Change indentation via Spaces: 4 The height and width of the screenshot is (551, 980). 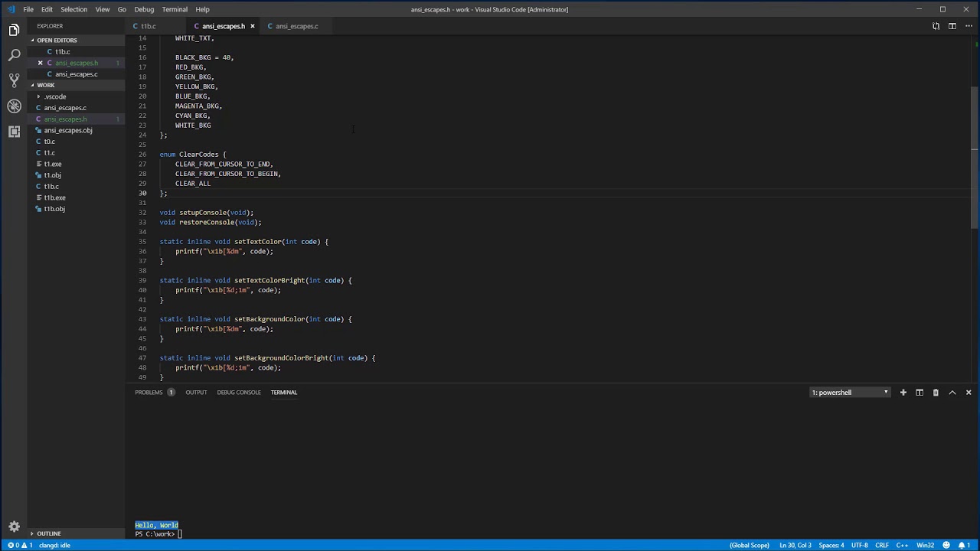[x=831, y=545]
